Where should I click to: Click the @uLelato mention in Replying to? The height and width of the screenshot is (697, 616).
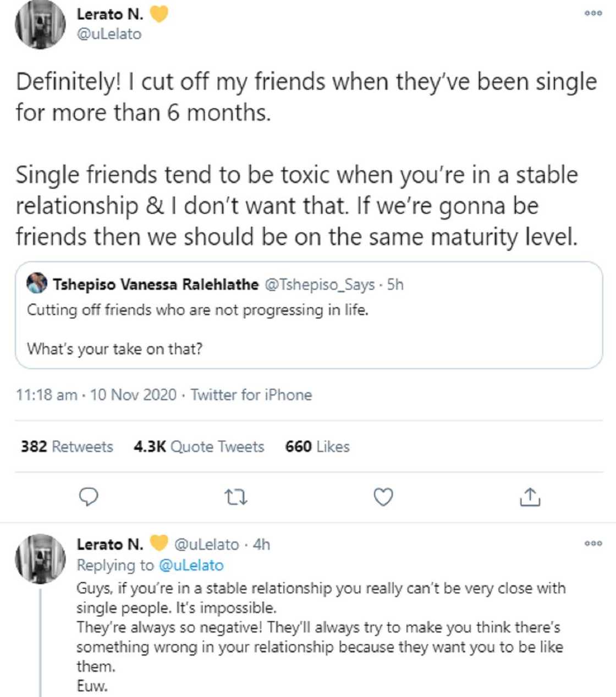point(191,565)
